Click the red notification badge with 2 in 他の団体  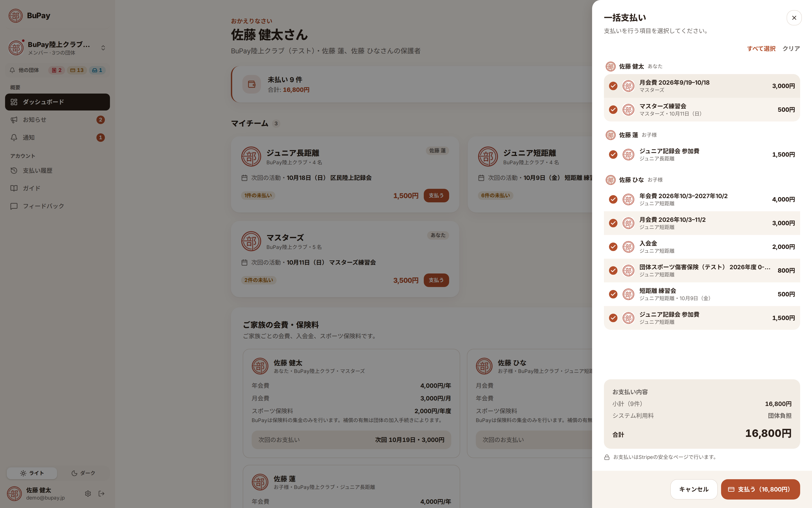(56, 70)
